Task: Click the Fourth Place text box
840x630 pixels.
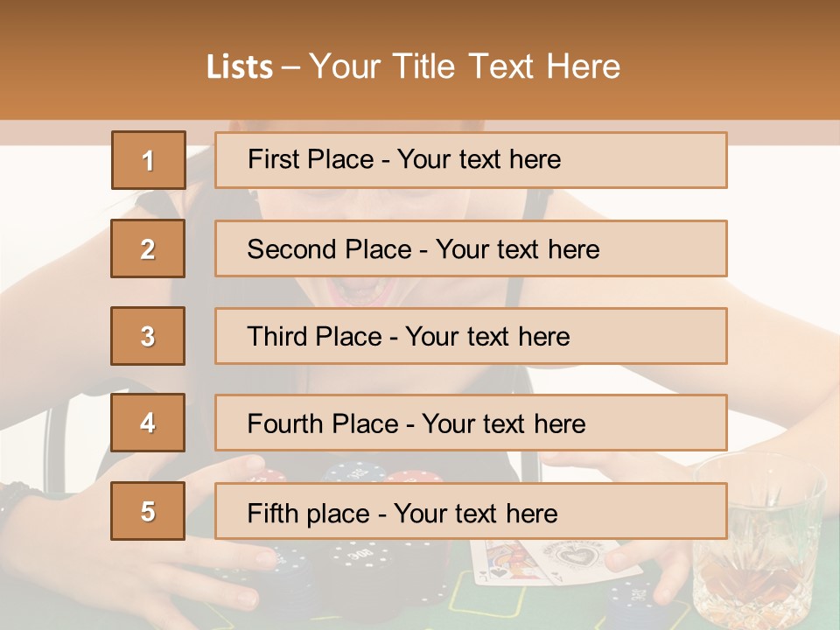Action: coord(471,423)
